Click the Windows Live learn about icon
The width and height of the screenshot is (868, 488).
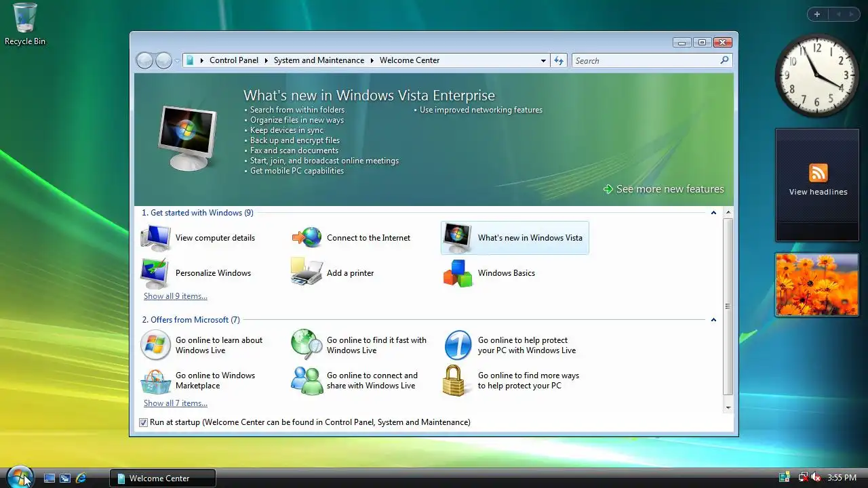(156, 345)
